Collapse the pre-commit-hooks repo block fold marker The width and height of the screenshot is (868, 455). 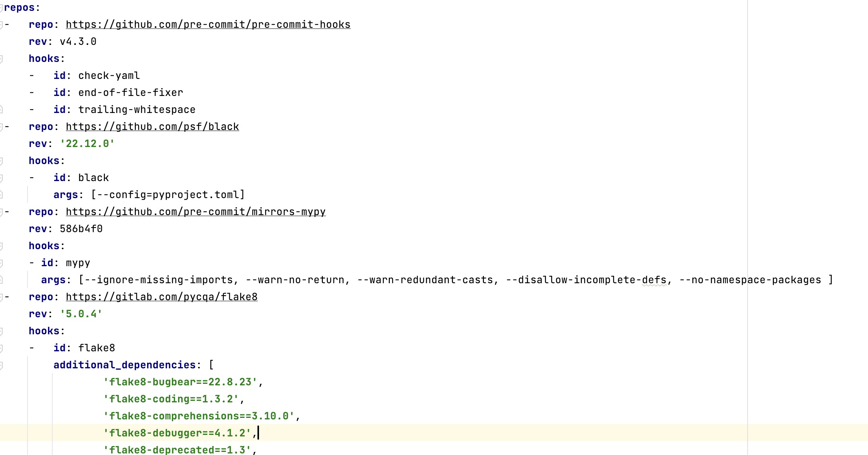coord(1,25)
